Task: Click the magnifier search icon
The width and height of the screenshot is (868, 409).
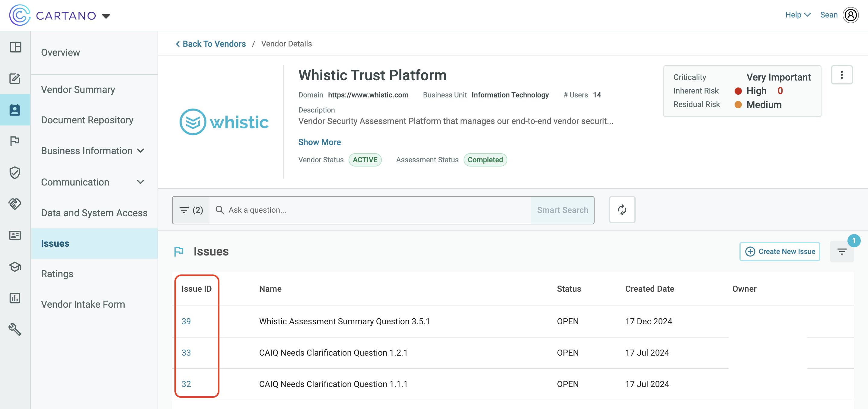Action: pyautogui.click(x=220, y=210)
